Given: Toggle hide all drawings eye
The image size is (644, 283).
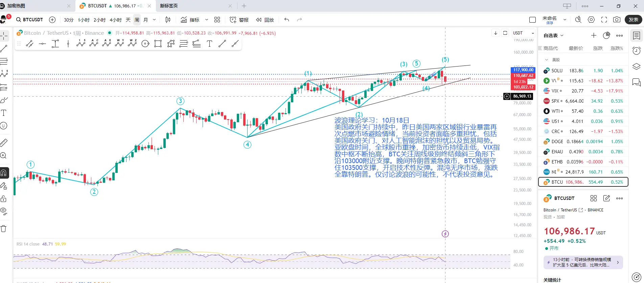Looking at the screenshot, I should coord(4,211).
